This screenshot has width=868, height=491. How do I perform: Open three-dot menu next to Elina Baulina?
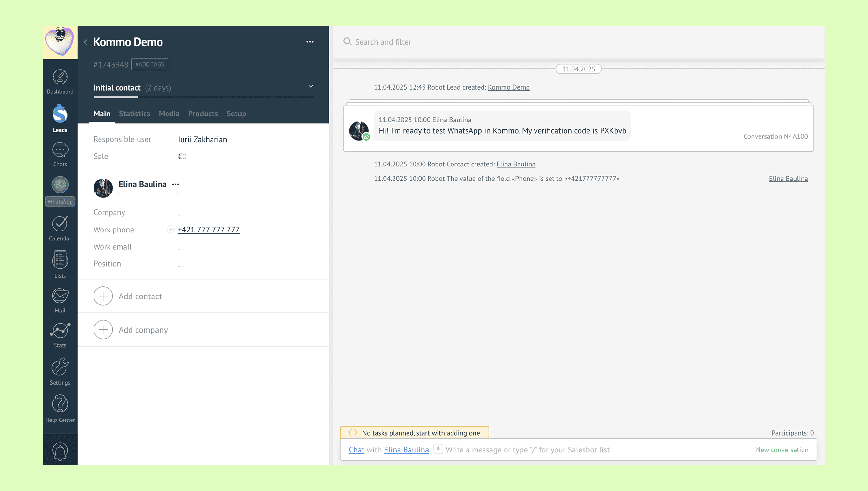[176, 184]
